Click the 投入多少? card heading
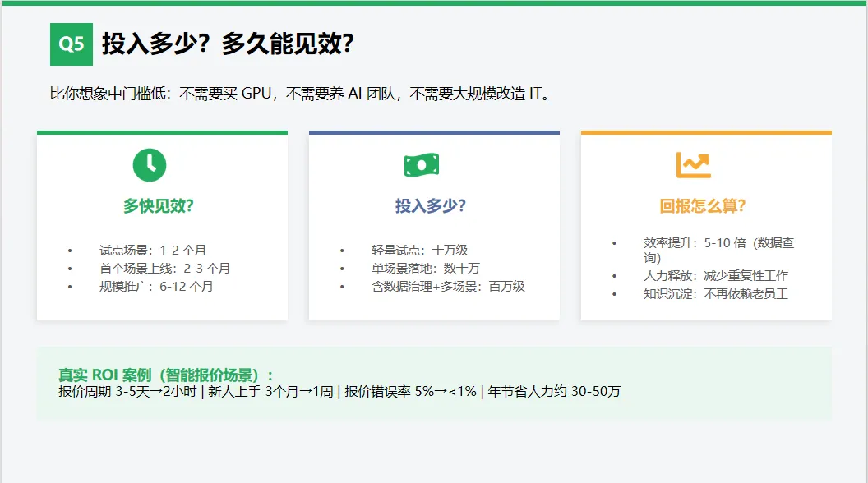Viewport: 868px width, 483px height. click(431, 206)
